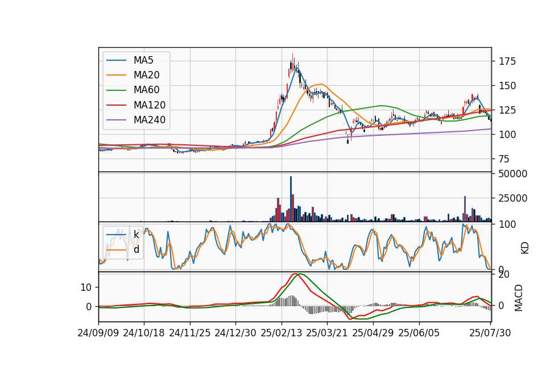Click the 125 price axis label
The image size is (546, 392).
507,111
